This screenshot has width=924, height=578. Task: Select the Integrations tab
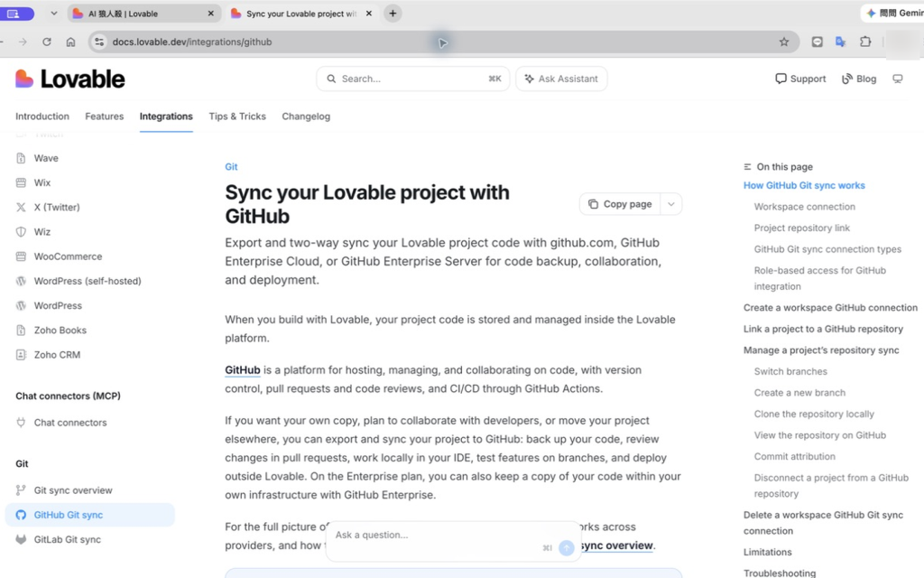tap(166, 117)
